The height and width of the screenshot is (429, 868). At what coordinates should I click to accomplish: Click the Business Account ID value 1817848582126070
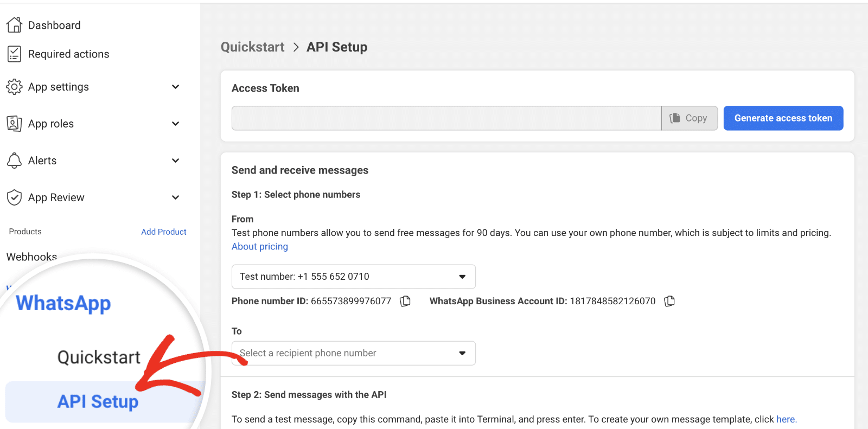[x=612, y=301]
